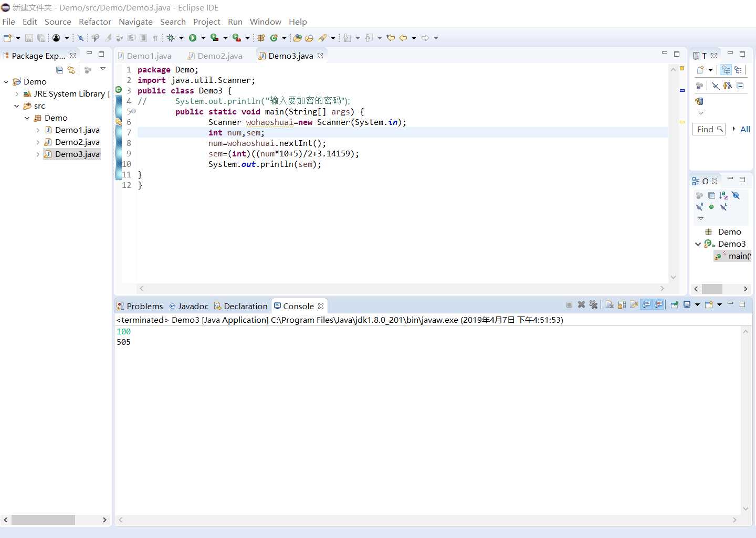Screen dimensions: 756x538
Task: Click the Open Type icon in toolbar
Action: click(298, 38)
